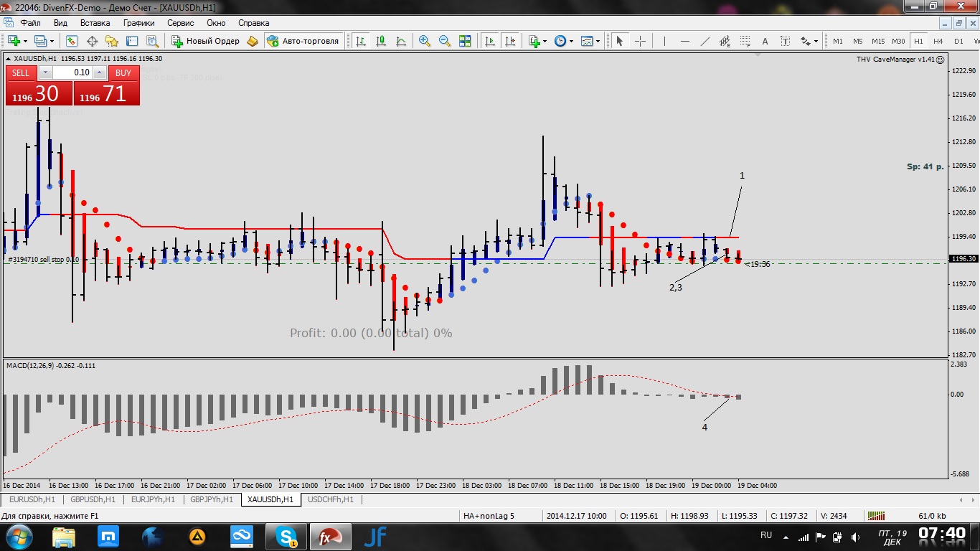Click the lot volume input field
The width and height of the screenshot is (980, 551).
[x=72, y=72]
